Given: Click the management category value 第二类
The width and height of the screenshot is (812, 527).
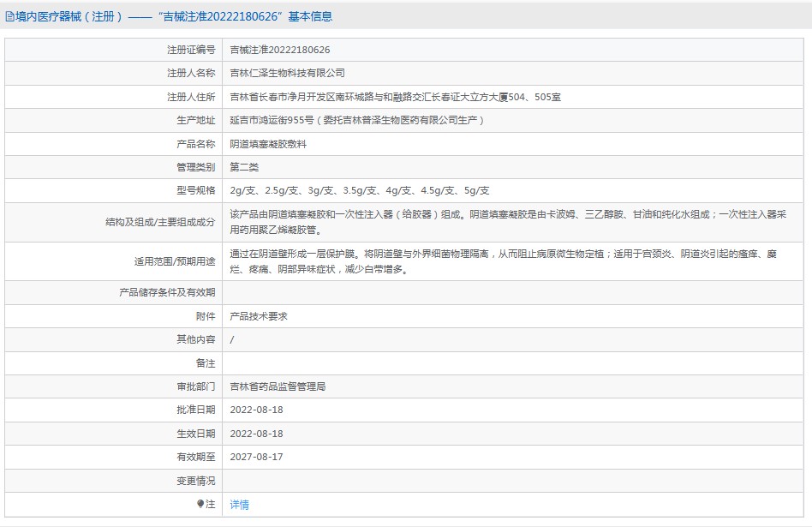Looking at the screenshot, I should click(244, 167).
